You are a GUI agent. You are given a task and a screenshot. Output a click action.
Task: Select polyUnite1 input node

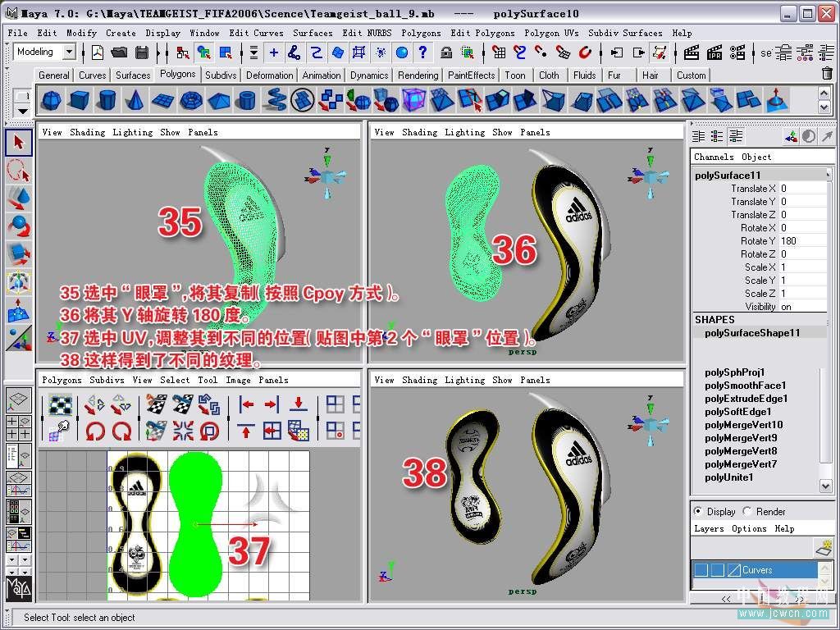pyautogui.click(x=729, y=477)
